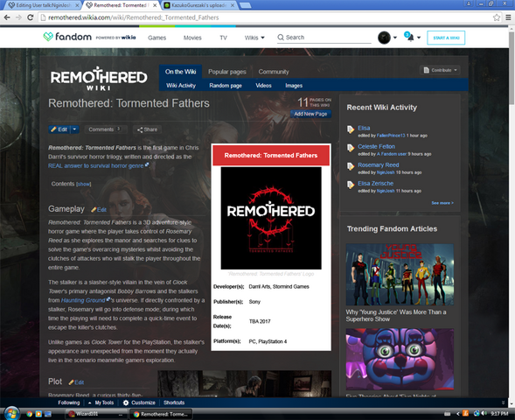The width and height of the screenshot is (515, 420).
Task: Expand the Edit button dropdown arrow
Action: pyautogui.click(x=74, y=129)
